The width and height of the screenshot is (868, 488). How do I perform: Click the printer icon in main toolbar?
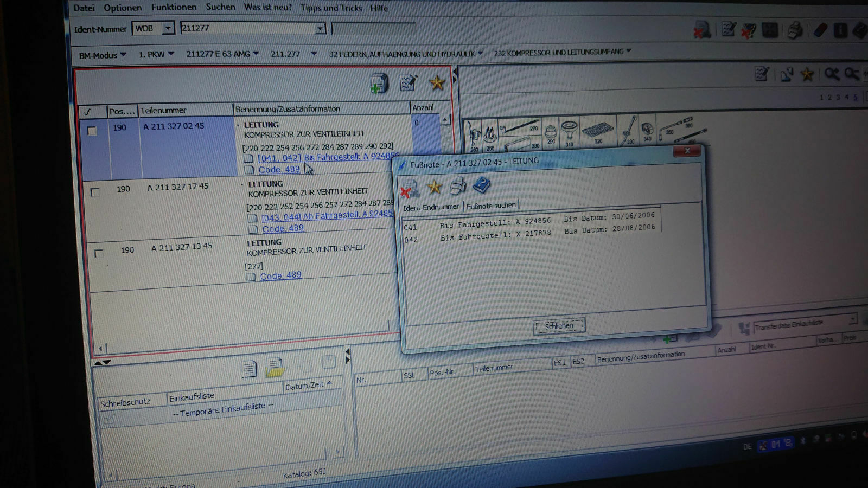click(795, 30)
